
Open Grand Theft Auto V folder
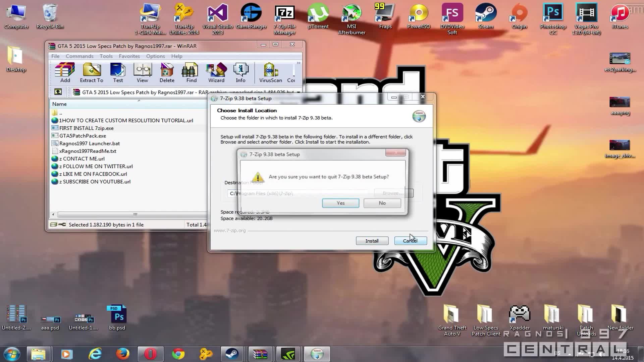[x=452, y=320]
